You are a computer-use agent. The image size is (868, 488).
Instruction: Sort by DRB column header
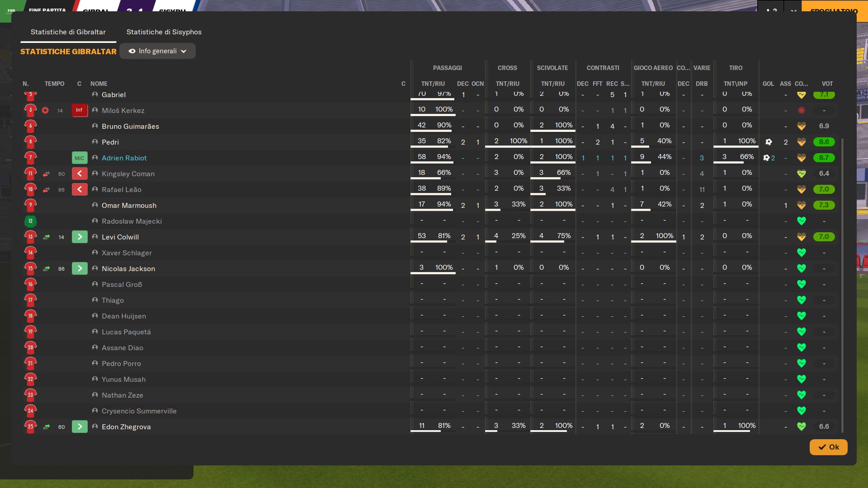pyautogui.click(x=702, y=84)
